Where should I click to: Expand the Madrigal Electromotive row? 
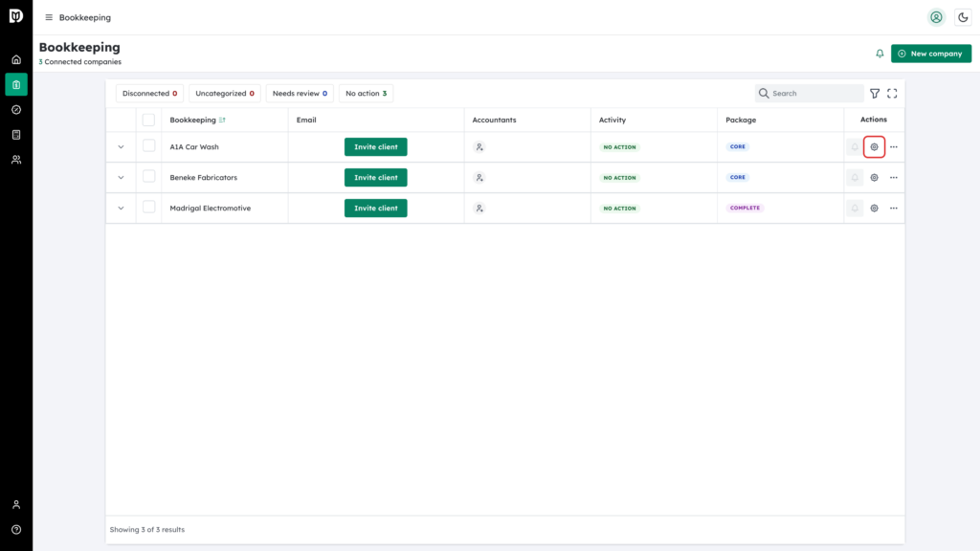(x=122, y=208)
